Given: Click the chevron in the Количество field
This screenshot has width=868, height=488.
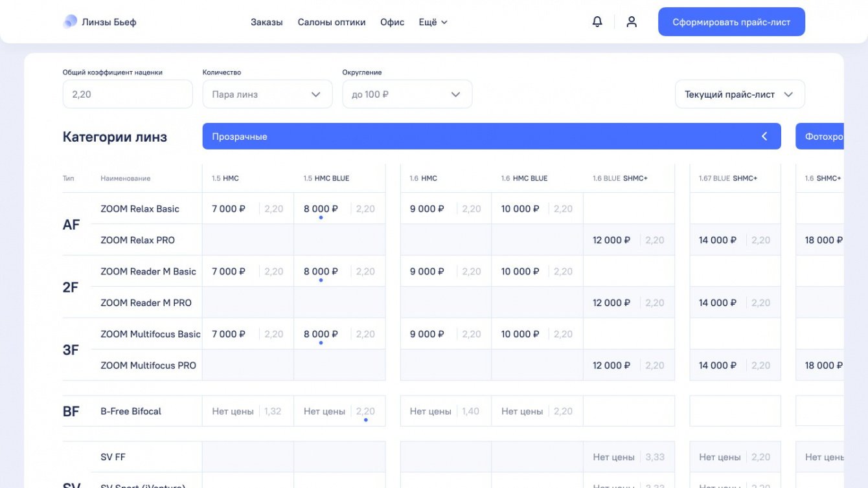Looking at the screenshot, I should coord(315,94).
